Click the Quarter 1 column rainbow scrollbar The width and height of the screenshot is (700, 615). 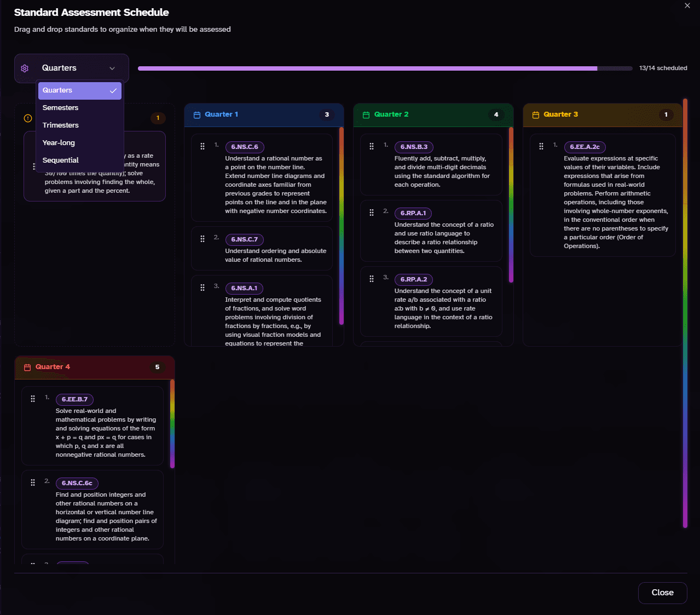342,226
